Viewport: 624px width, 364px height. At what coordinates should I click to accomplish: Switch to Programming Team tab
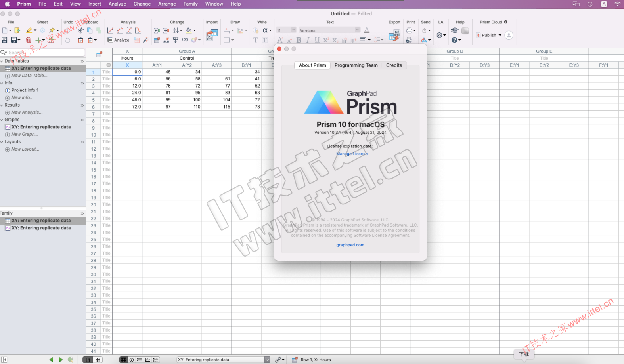point(356,65)
